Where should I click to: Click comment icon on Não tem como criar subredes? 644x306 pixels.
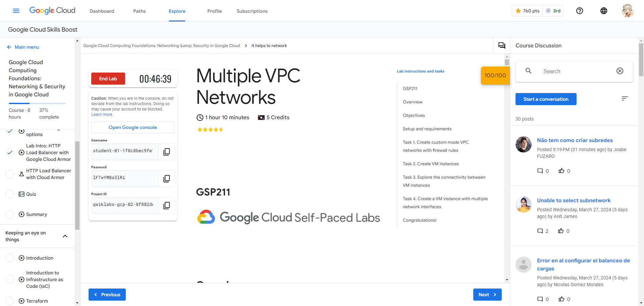pyautogui.click(x=540, y=171)
